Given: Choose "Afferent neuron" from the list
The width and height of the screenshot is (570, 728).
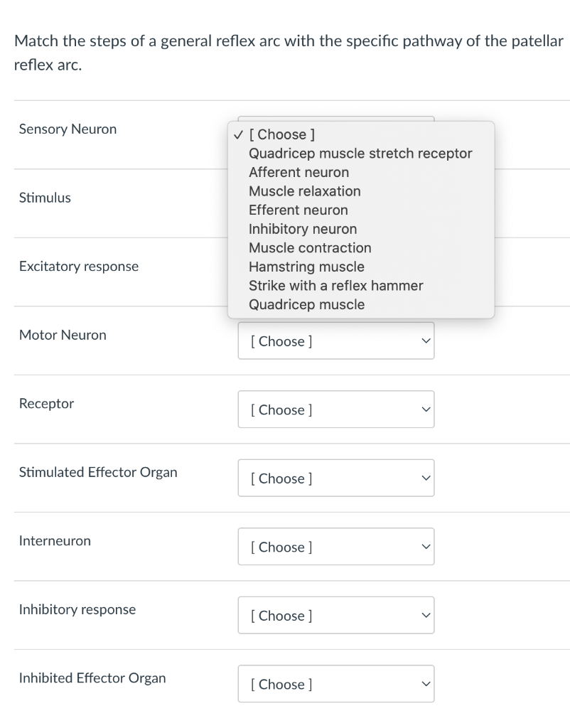Looking at the screenshot, I should [299, 172].
